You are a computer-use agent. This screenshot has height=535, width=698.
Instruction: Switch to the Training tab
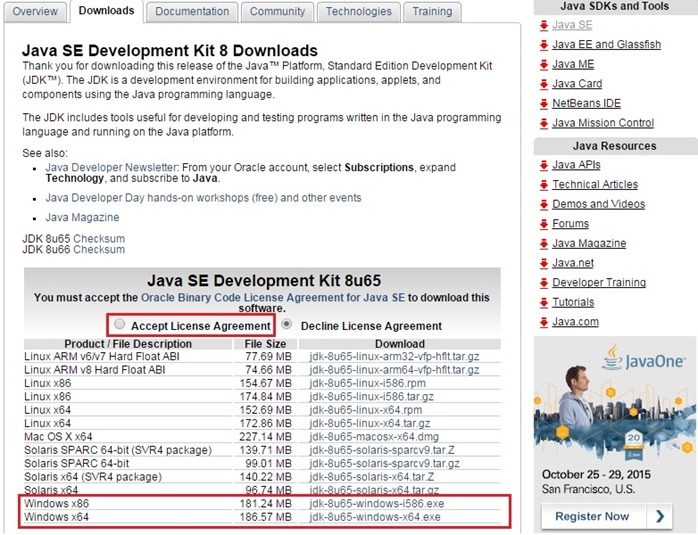[432, 12]
